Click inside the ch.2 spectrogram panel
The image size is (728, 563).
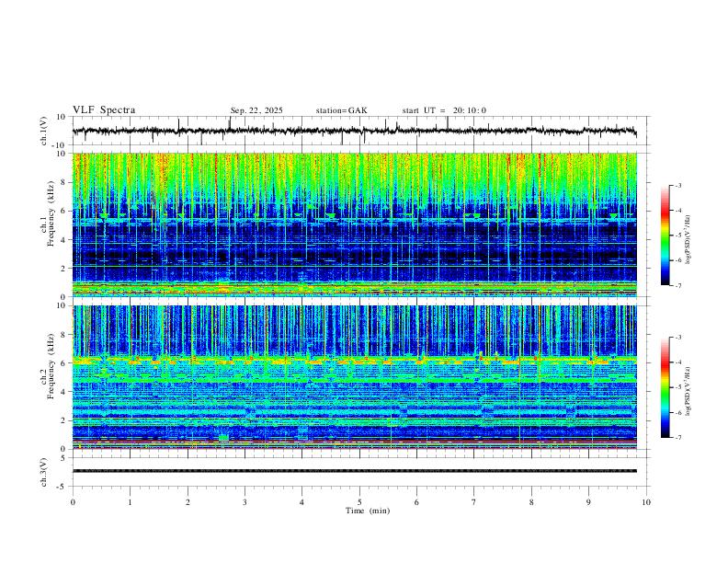point(354,377)
